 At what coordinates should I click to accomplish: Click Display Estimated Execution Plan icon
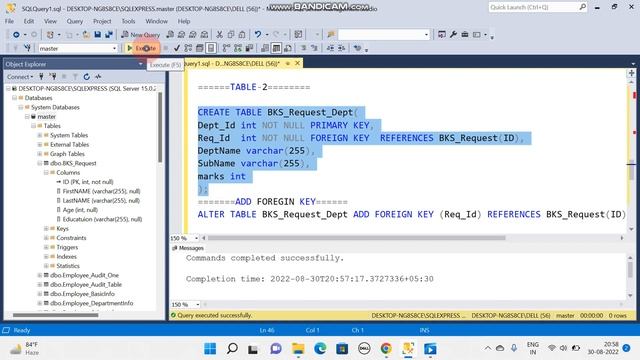(188, 48)
